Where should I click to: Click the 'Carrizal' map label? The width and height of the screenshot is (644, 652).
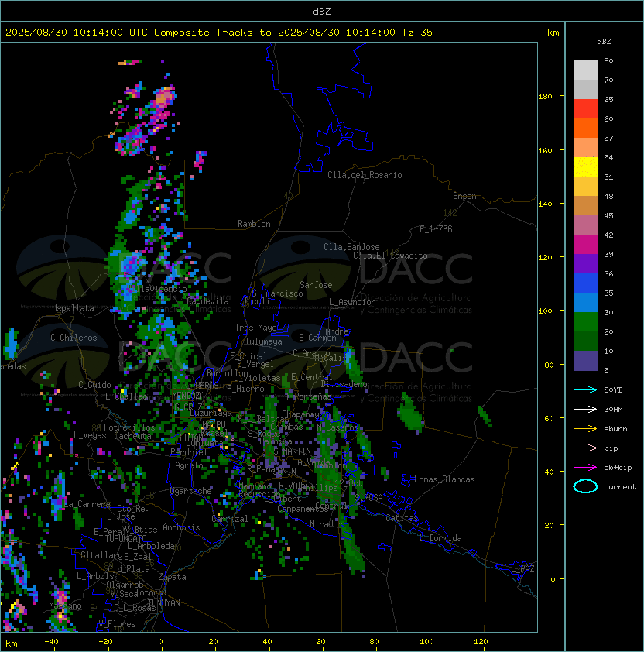(230, 519)
